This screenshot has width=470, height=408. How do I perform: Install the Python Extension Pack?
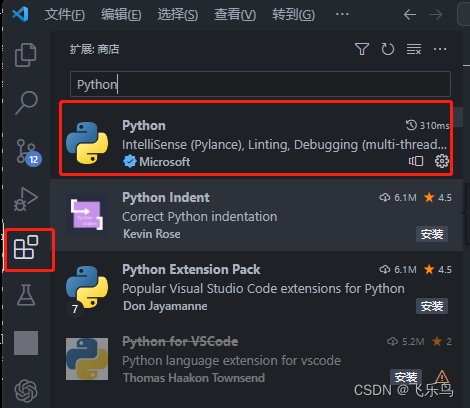[432, 306]
